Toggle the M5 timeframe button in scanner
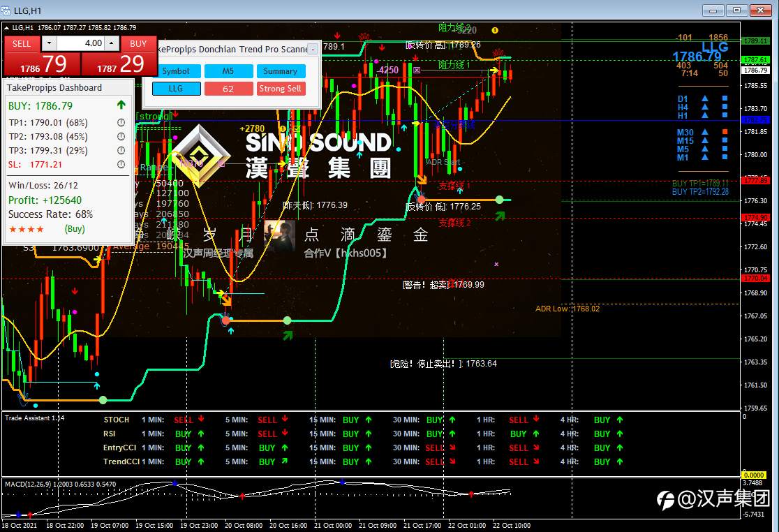779x532 pixels. click(228, 71)
